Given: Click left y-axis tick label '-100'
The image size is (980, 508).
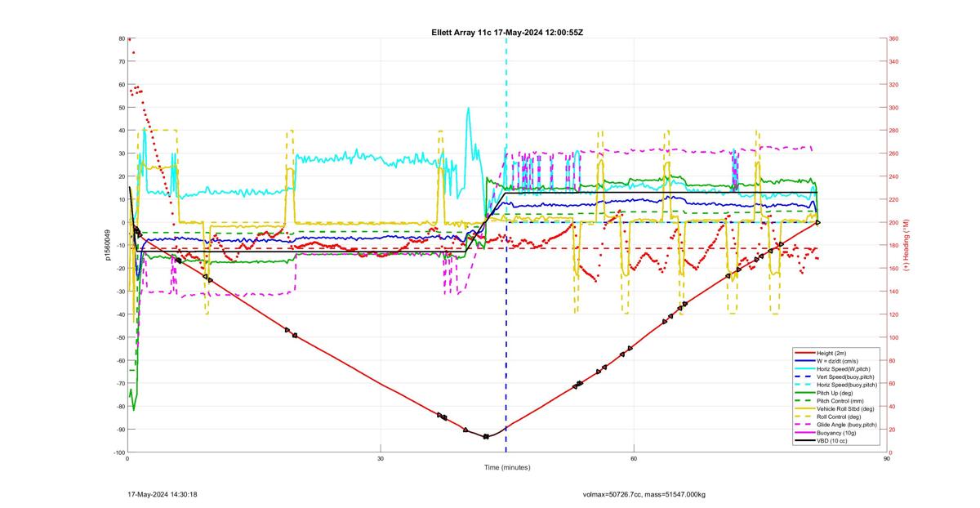Looking at the screenshot, I should tap(118, 452).
